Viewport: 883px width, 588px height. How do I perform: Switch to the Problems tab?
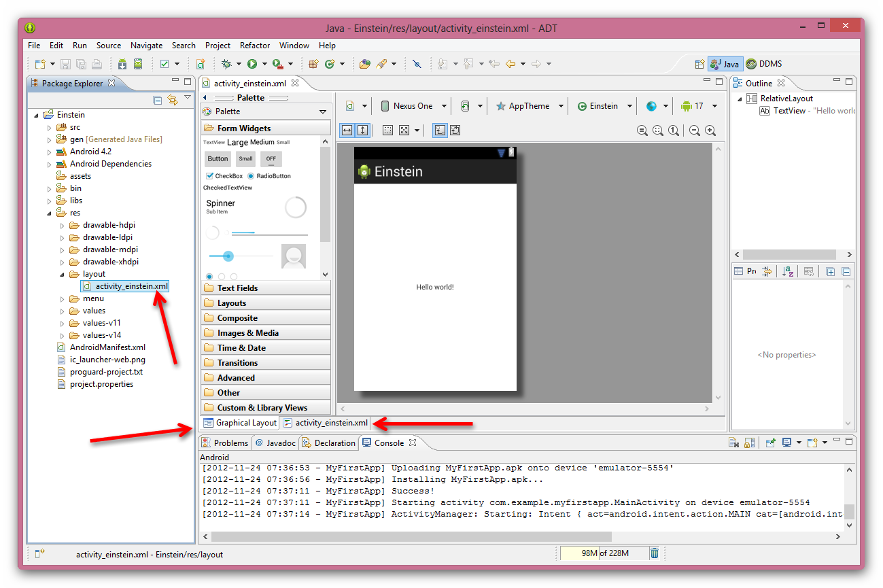point(225,443)
